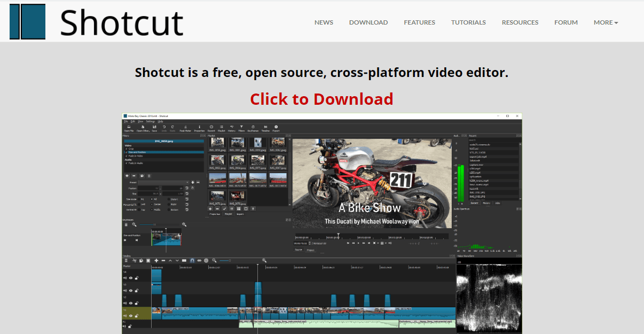
Task: Go to the DOWNLOAD page from the navigation
Action: (368, 22)
